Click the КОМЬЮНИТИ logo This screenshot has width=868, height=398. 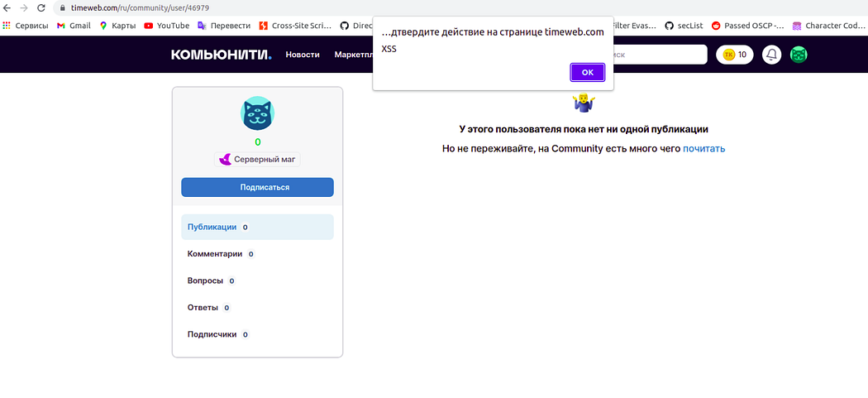tap(222, 55)
